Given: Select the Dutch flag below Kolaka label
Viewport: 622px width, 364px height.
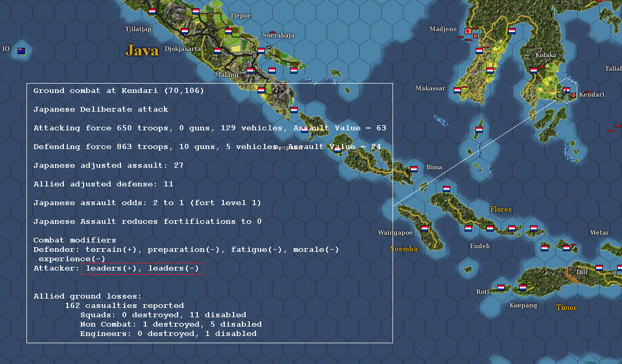Looking at the screenshot, I should (534, 71).
